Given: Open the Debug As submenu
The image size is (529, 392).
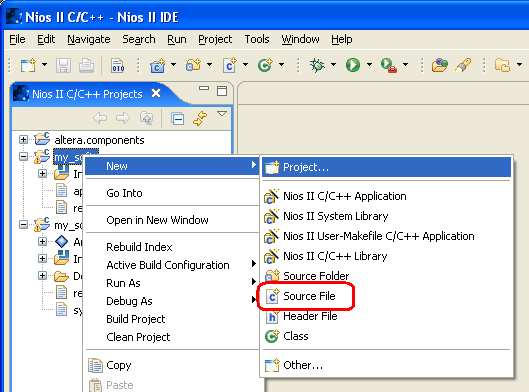Looking at the screenshot, I should click(x=172, y=301).
